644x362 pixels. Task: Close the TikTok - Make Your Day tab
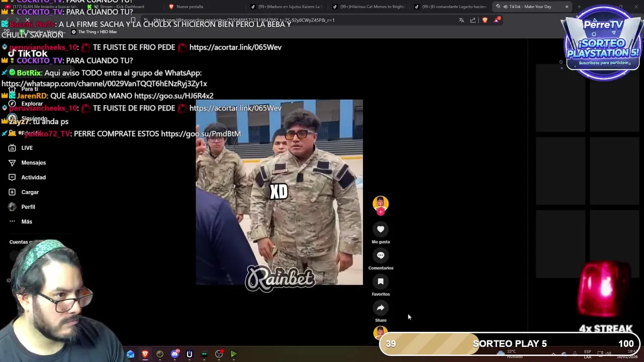[567, 7]
